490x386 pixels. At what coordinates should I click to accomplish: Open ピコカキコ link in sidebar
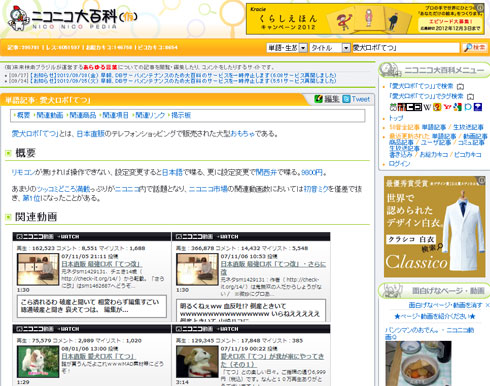pos(468,155)
